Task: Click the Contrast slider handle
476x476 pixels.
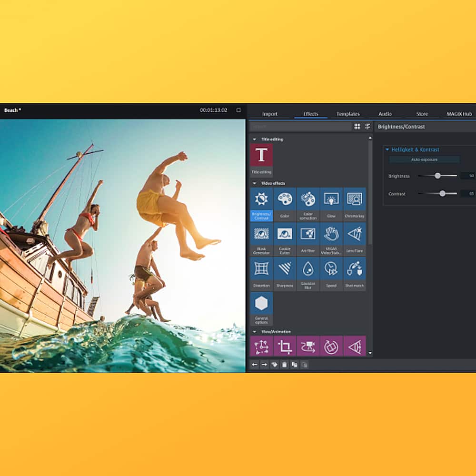Action: click(x=442, y=193)
